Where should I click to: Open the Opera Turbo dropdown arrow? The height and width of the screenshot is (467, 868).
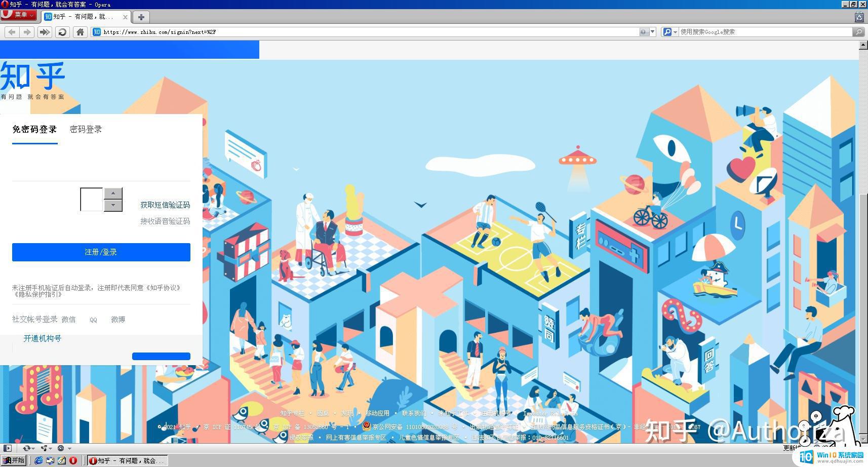pos(69,449)
